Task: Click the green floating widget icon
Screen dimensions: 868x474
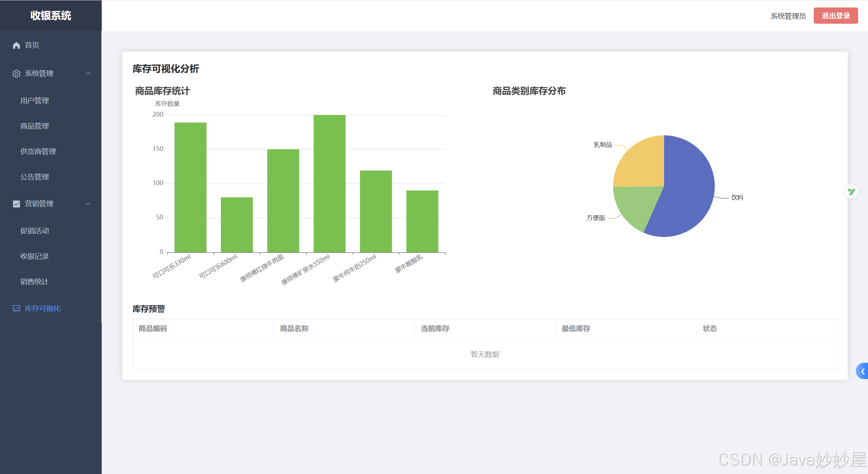Action: point(851,192)
